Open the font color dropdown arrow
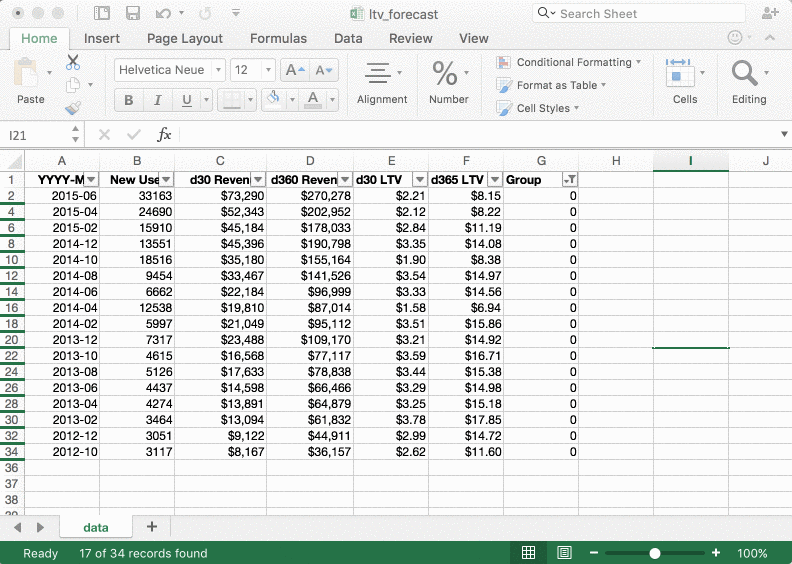This screenshot has width=792, height=564. tap(332, 100)
